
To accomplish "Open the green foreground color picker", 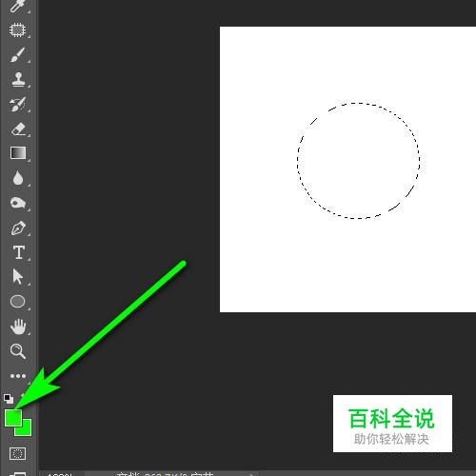I will (x=13, y=418).
